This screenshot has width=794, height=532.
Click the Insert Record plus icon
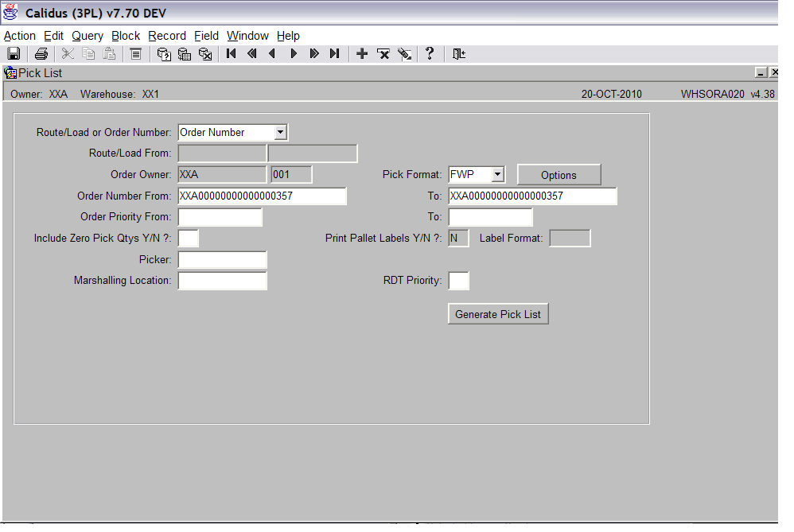point(362,53)
